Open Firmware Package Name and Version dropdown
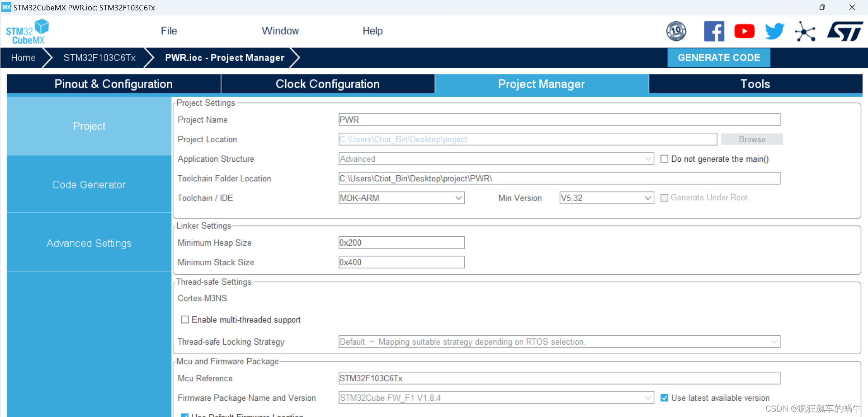868x417 pixels. point(496,398)
